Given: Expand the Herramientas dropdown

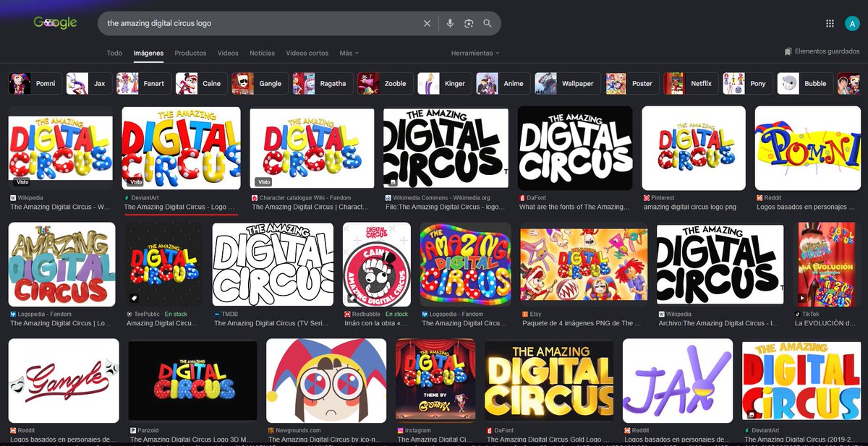Looking at the screenshot, I should coord(475,53).
